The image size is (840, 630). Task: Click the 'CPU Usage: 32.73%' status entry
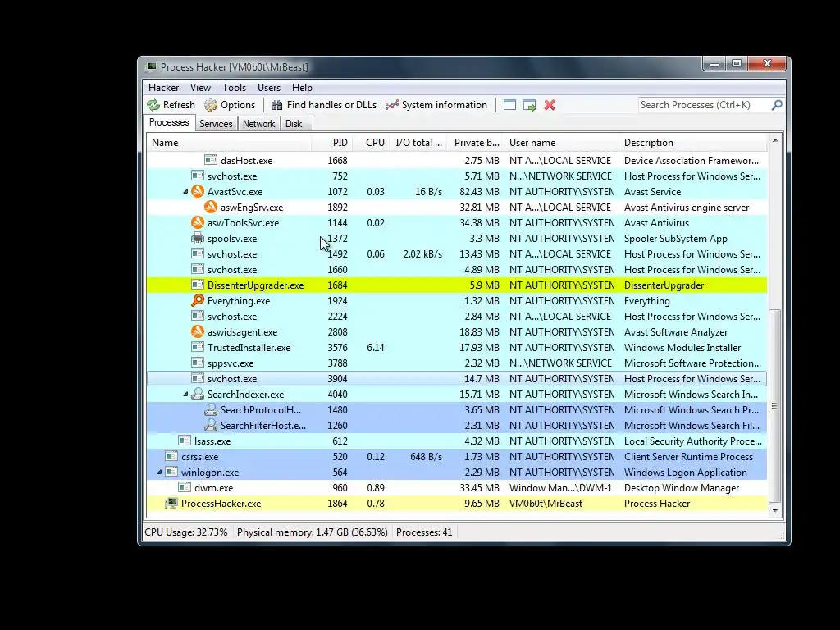[186, 532]
